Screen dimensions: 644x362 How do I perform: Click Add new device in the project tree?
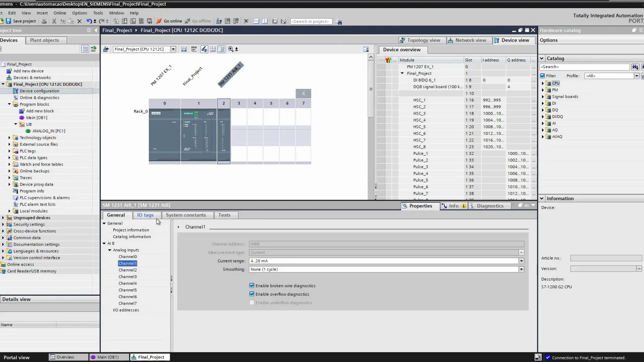point(29,71)
